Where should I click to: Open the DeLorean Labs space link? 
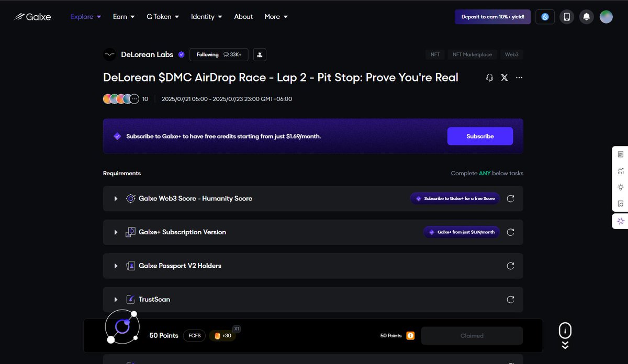coord(147,54)
